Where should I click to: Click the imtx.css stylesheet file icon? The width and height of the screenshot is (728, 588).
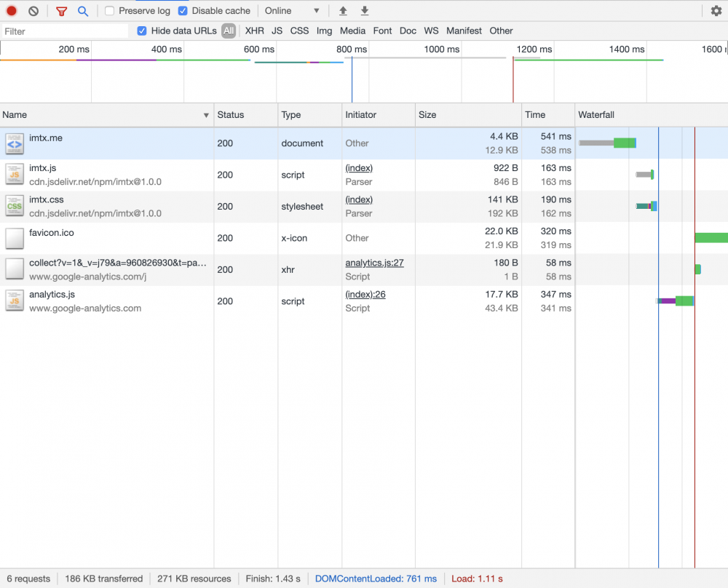pyautogui.click(x=15, y=207)
